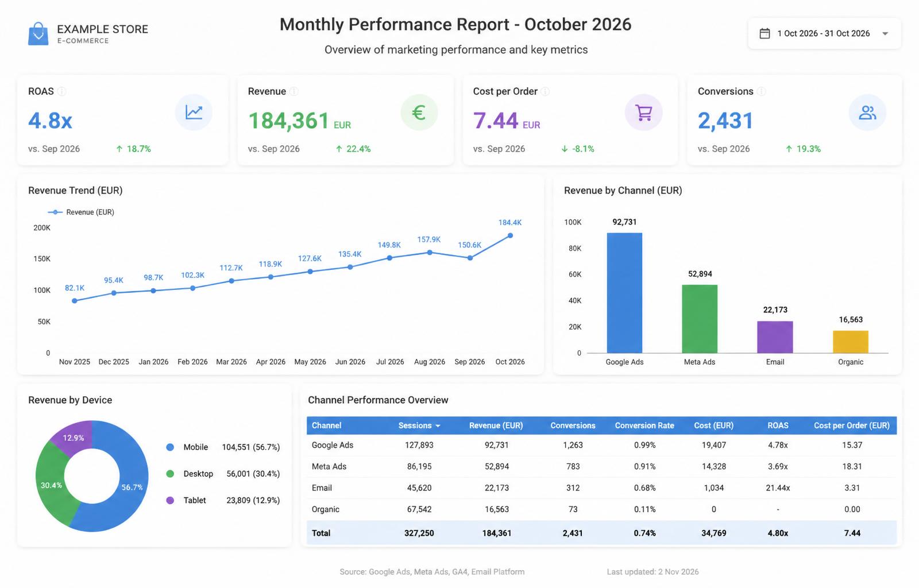Click the Google Ads blue bar

[624, 293]
